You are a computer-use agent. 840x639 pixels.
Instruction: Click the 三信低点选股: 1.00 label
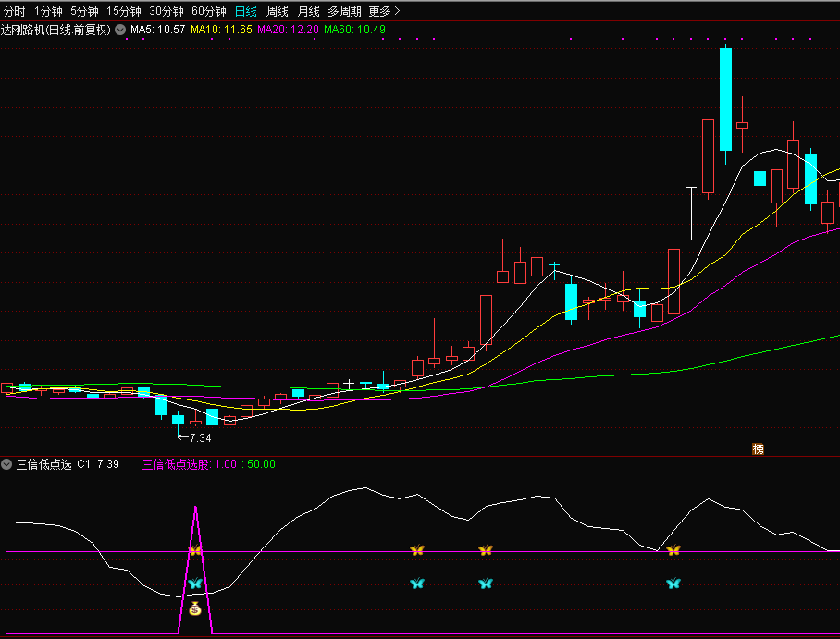pyautogui.click(x=189, y=464)
